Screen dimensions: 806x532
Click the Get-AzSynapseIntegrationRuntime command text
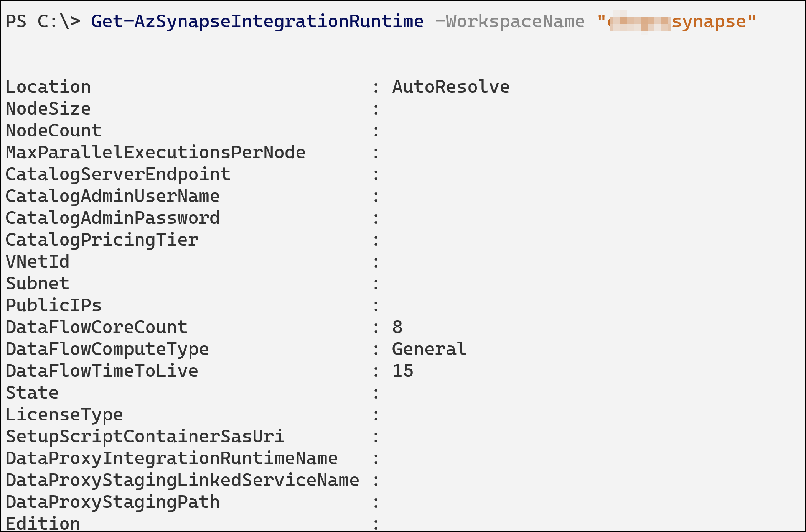click(x=257, y=21)
